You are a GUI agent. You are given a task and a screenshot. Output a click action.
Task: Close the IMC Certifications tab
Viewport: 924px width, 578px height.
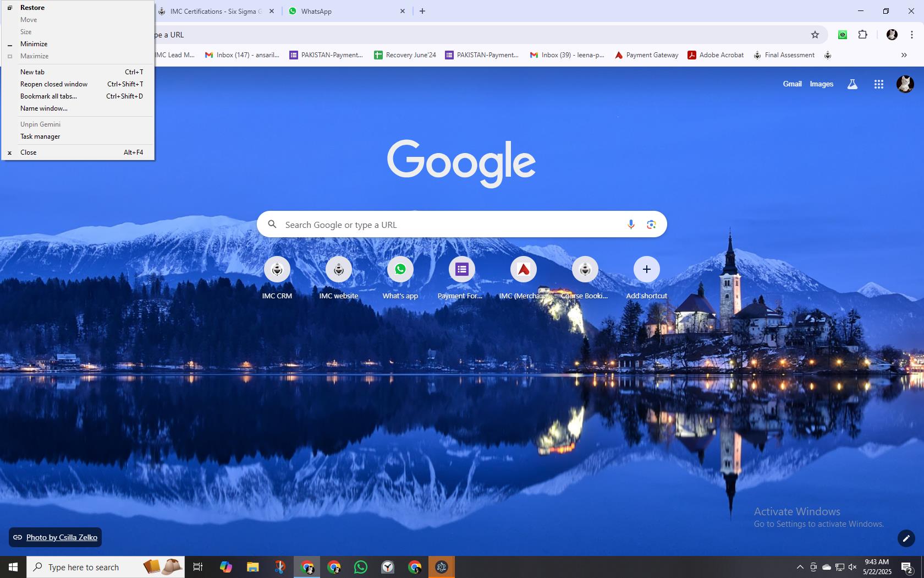click(272, 11)
